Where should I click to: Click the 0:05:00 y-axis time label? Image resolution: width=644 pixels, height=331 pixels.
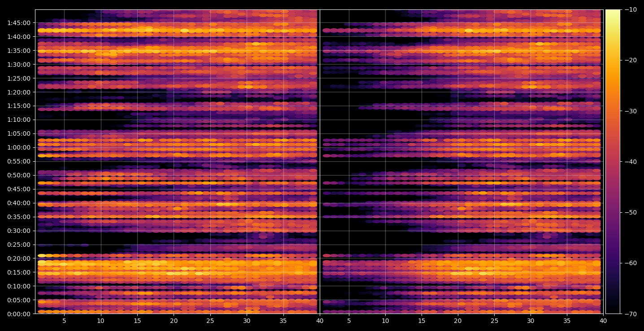[19, 300]
